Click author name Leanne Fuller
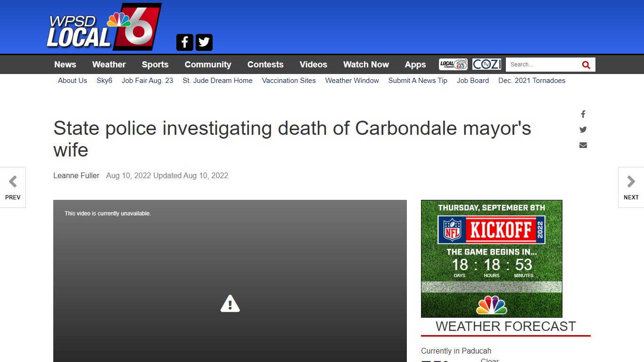 tap(76, 175)
